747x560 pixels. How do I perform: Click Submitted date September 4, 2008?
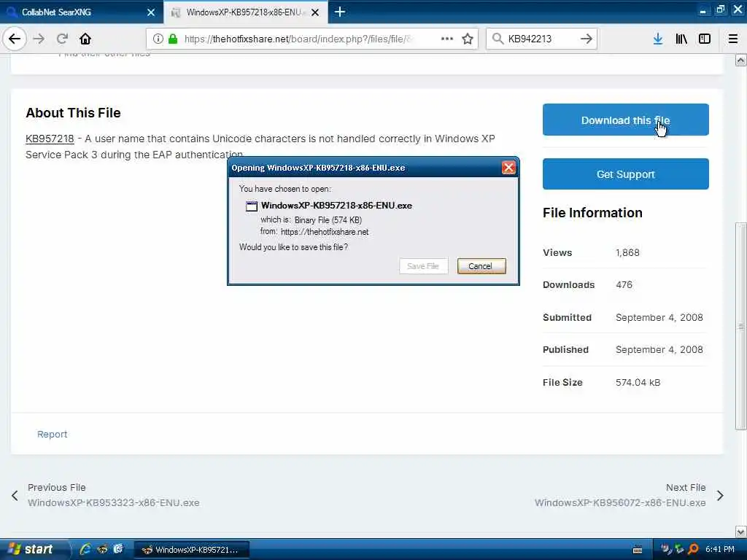659,318
